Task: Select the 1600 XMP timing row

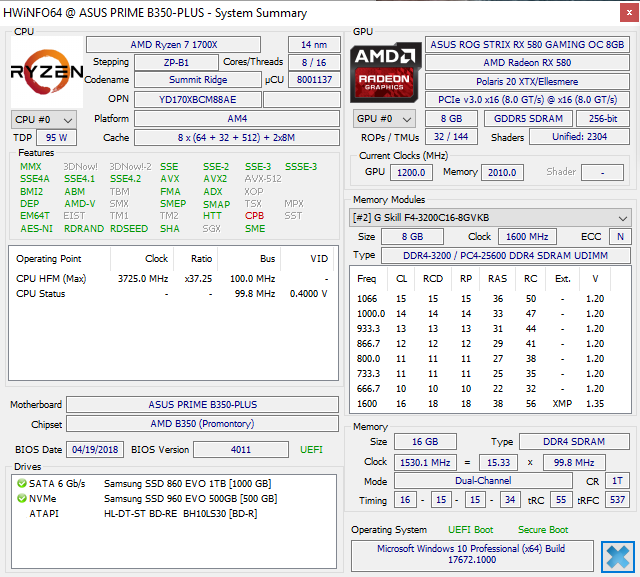Action: click(x=490, y=404)
